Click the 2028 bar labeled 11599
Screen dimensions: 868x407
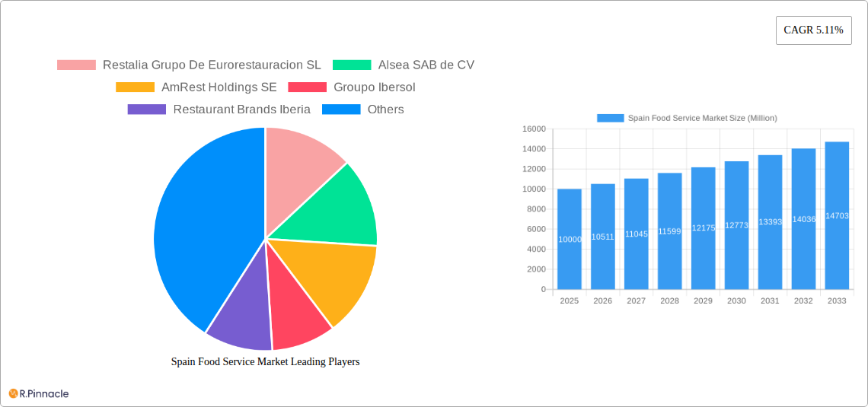[670, 231]
